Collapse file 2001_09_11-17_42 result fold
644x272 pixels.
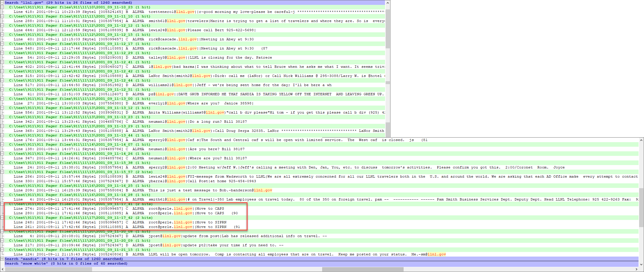click(2, 218)
